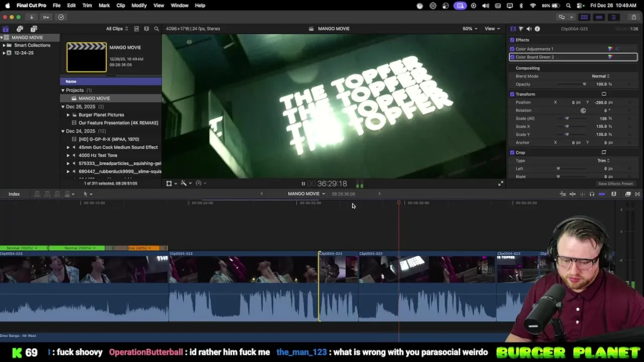Image resolution: width=644 pixels, height=362 pixels.
Task: Open the retime speedometer pop-up menu
Action: 200,184
